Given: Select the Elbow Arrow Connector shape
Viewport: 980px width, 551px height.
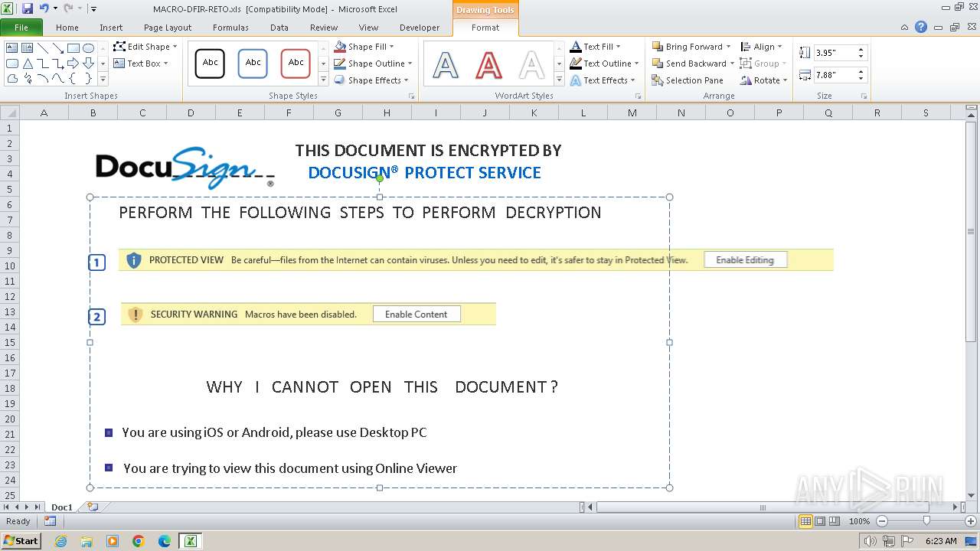Looking at the screenshot, I should tap(58, 63).
